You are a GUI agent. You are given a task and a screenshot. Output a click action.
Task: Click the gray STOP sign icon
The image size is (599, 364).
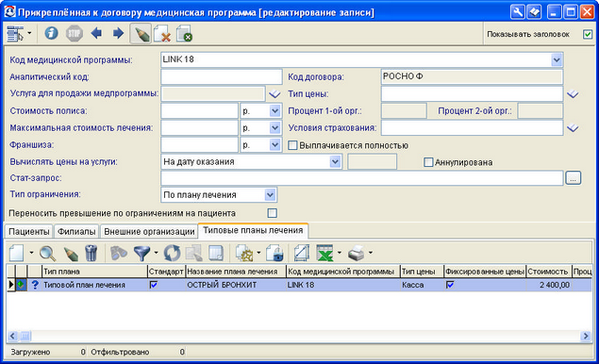tap(75, 34)
